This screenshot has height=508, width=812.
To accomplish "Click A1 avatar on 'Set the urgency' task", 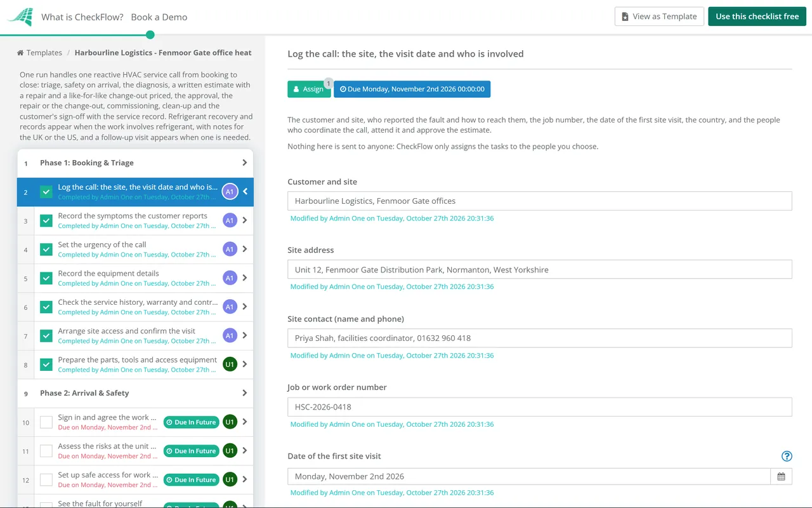I will pyautogui.click(x=230, y=250).
